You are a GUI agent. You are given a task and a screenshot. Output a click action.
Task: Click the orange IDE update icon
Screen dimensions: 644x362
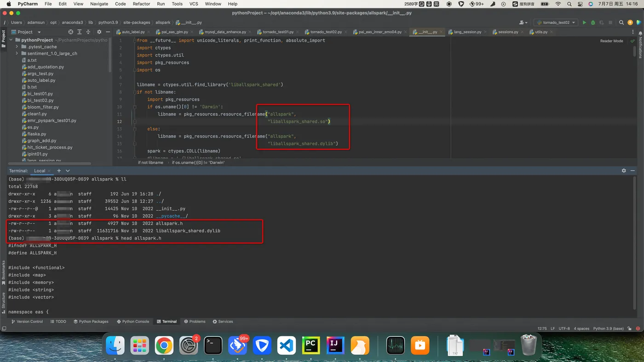pos(630,23)
